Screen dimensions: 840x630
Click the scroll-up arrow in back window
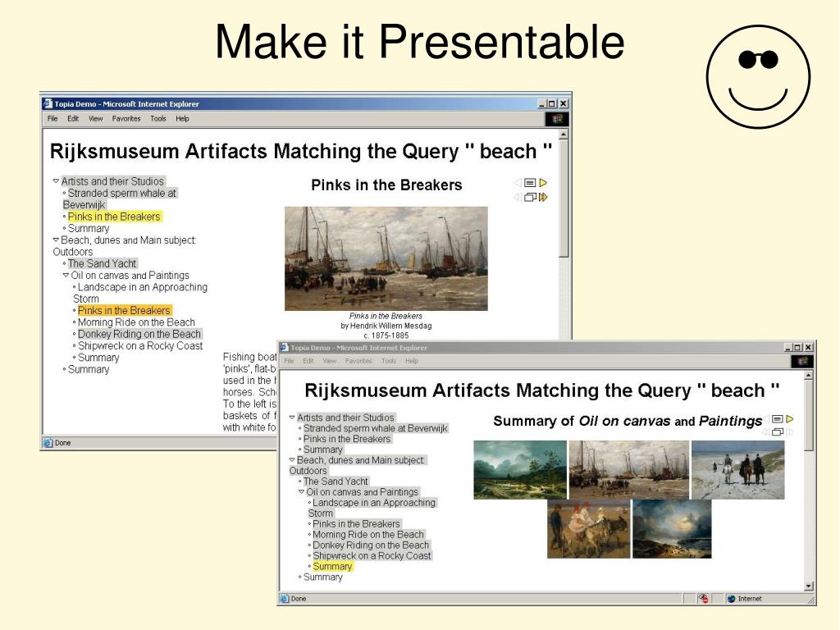tap(564, 135)
